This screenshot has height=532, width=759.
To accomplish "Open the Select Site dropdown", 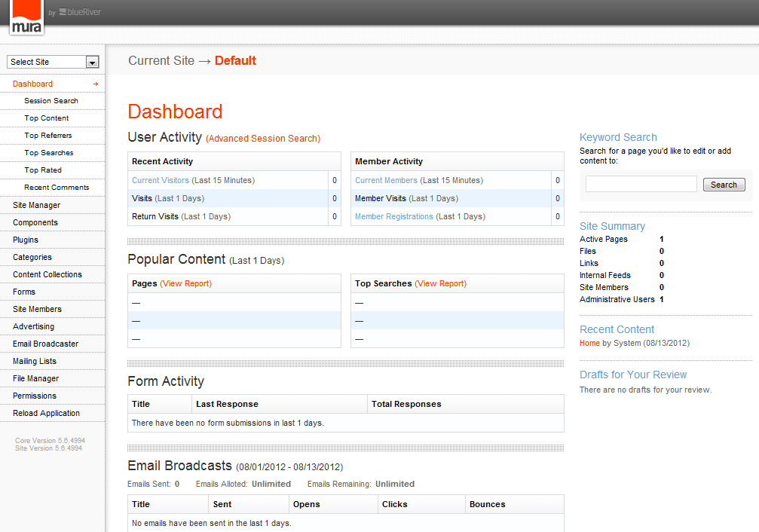I will (93, 61).
